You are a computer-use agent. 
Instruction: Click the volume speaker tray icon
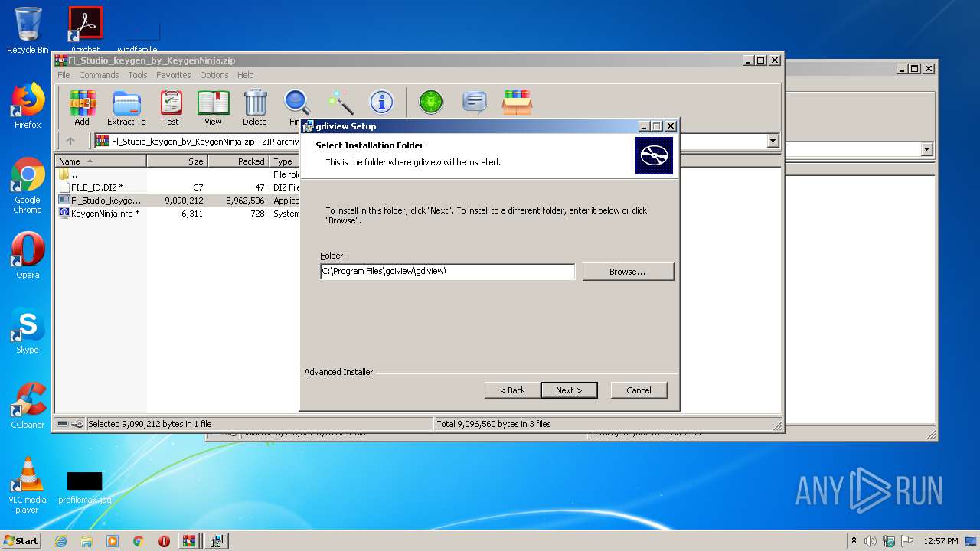click(871, 541)
